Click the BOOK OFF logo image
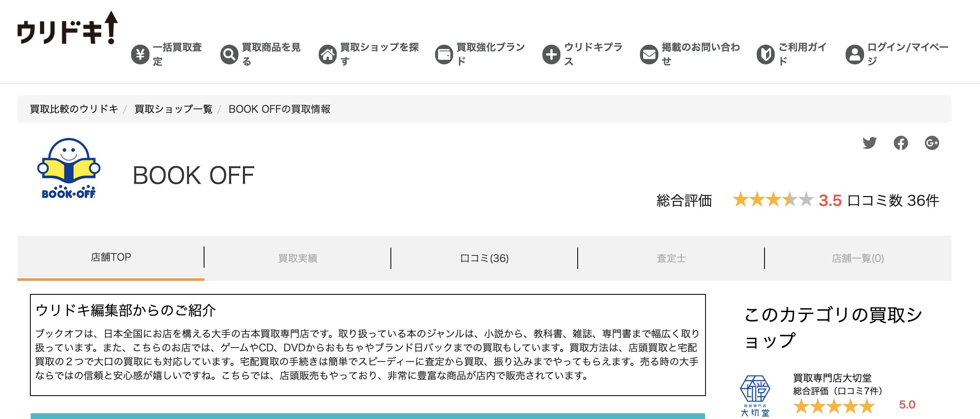 click(69, 169)
